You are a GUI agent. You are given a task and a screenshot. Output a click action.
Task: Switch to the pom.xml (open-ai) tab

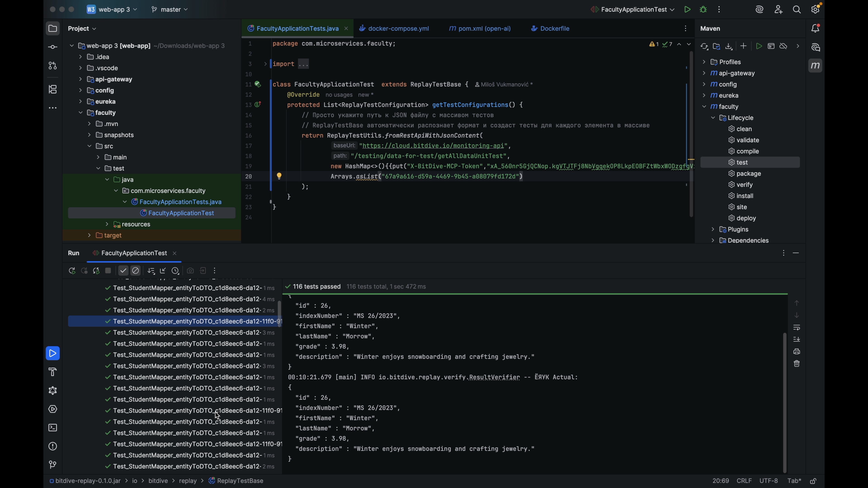point(480,28)
